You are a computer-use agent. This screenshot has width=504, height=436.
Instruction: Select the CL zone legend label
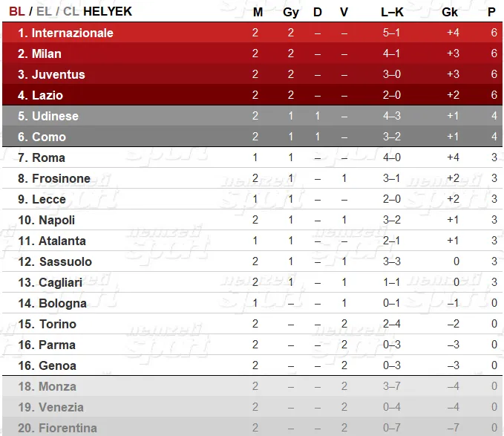coord(71,11)
